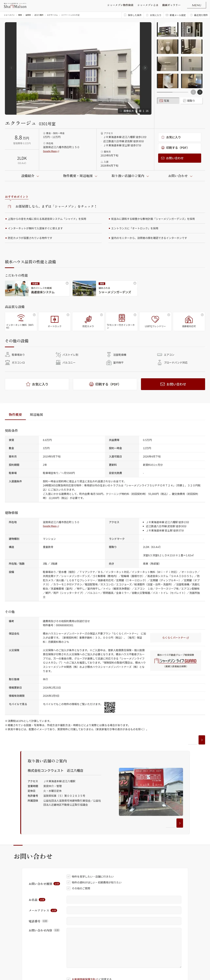The height and width of the screenshot is (980, 210).
Task: Open 保存した条件 in the utility bar
Action: (x=133, y=15)
